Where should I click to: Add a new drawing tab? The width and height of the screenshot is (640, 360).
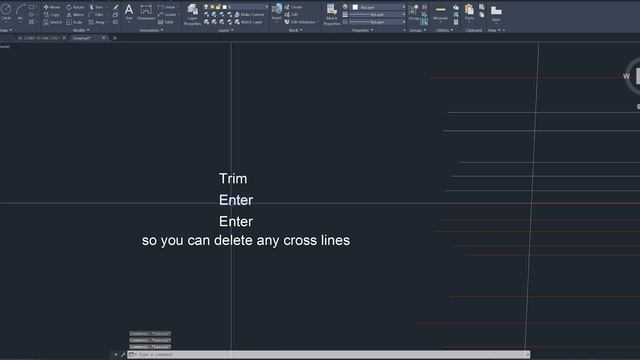click(115, 38)
